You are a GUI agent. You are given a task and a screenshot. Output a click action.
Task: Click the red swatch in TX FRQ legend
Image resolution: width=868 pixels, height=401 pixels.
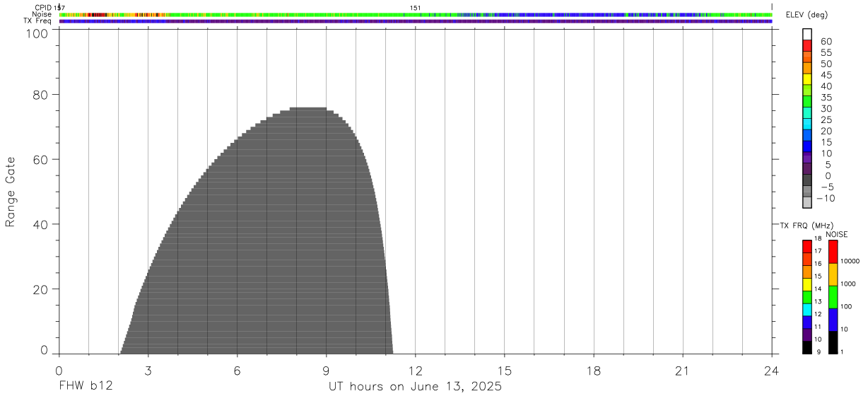point(807,246)
